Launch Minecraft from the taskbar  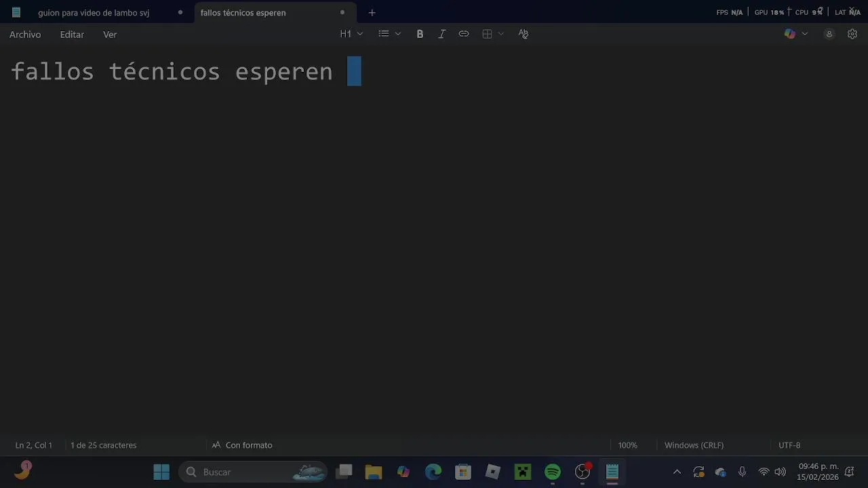point(523,472)
